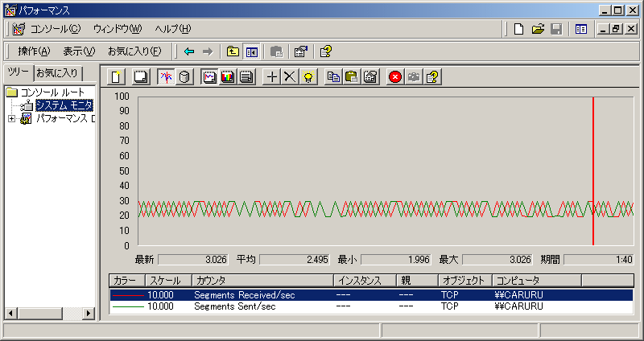Viewport: 644px width, 341px height.
Task: Click the View Log File Data icon
Action: point(184,77)
